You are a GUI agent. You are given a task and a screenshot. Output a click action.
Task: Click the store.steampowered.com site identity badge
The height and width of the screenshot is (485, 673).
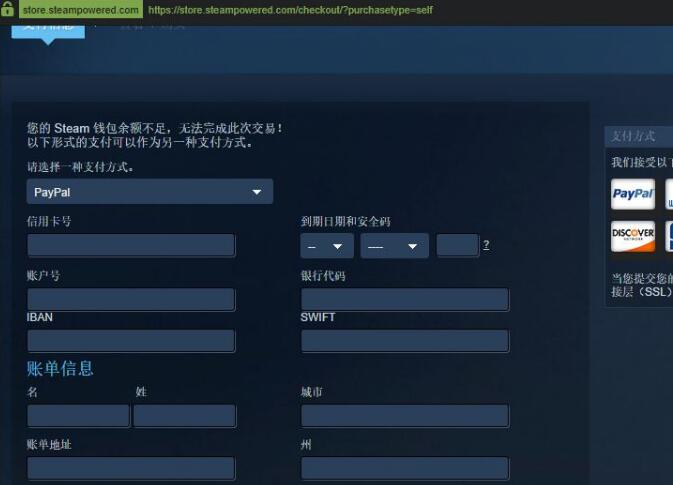point(81,9)
